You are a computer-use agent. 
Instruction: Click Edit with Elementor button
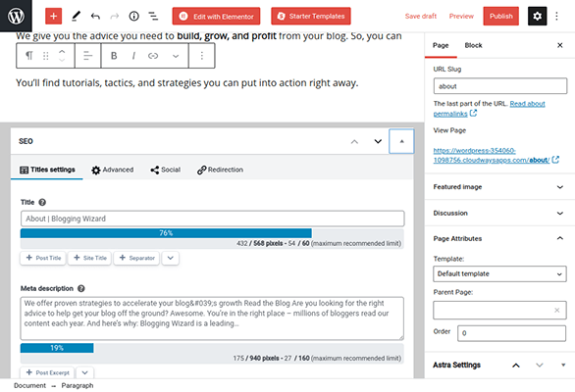click(216, 16)
